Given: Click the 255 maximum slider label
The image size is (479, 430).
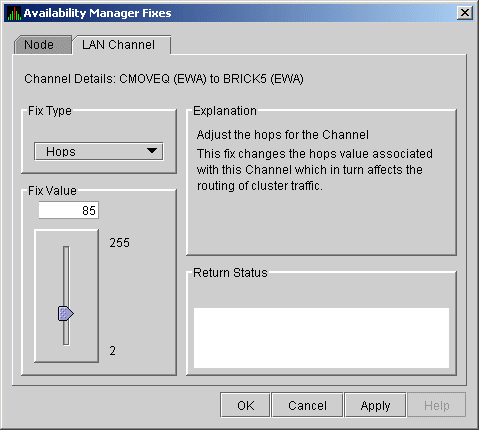Looking at the screenshot, I should click(119, 243).
